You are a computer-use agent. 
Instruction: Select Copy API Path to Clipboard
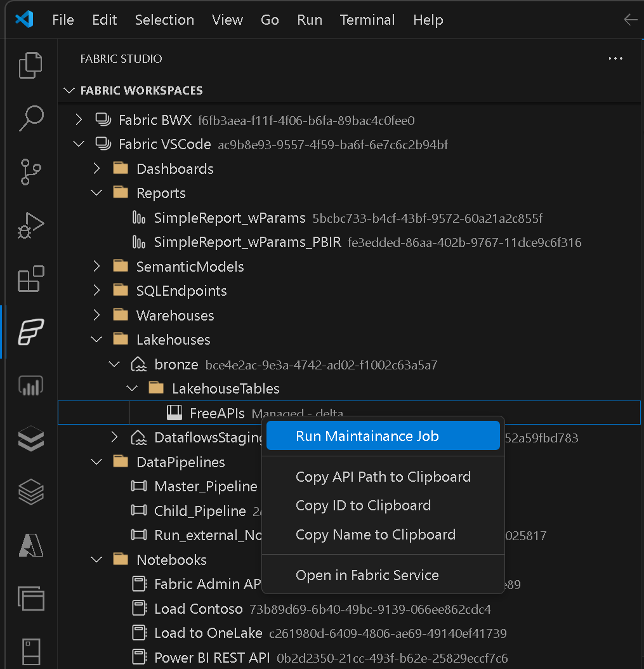coord(383,477)
